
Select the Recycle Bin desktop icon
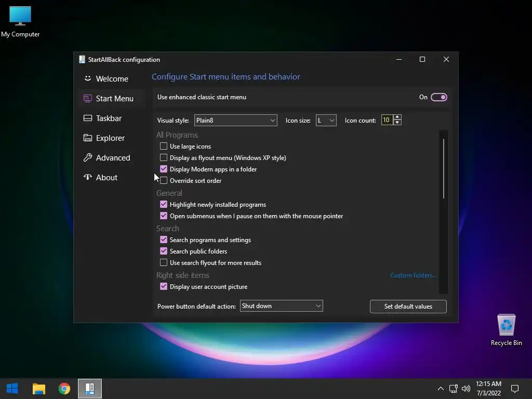tap(506, 330)
